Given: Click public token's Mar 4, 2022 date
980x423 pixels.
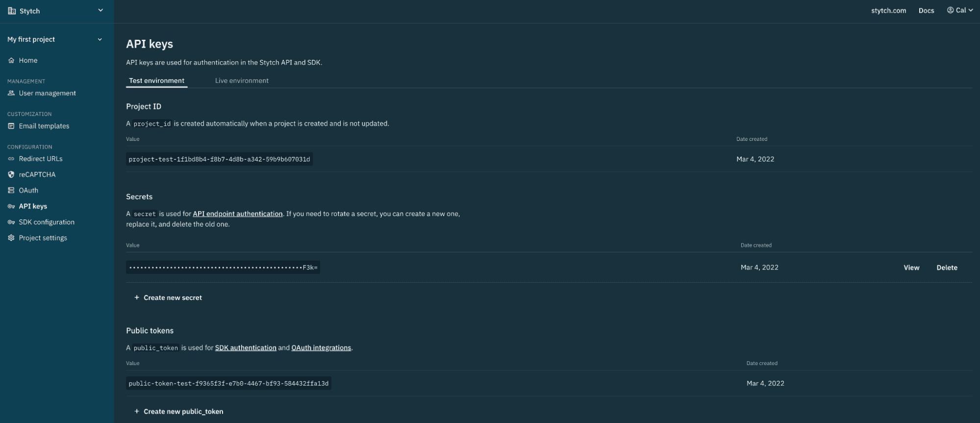Looking at the screenshot, I should (765, 383).
